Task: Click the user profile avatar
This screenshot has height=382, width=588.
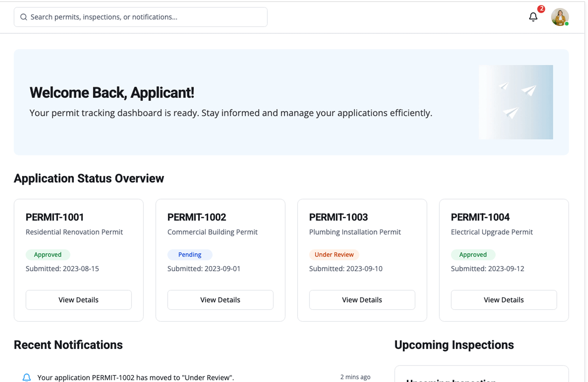Action: pos(560,17)
